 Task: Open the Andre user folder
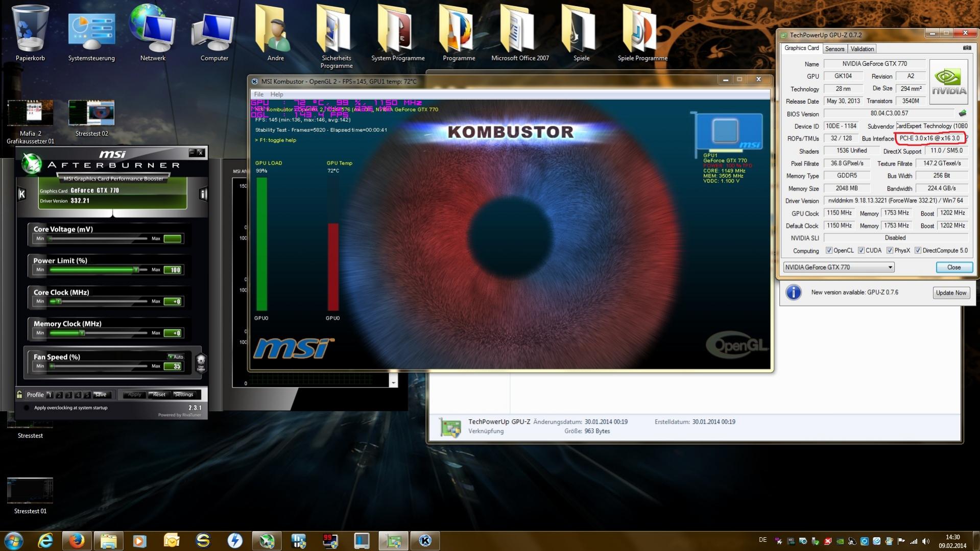pyautogui.click(x=275, y=33)
